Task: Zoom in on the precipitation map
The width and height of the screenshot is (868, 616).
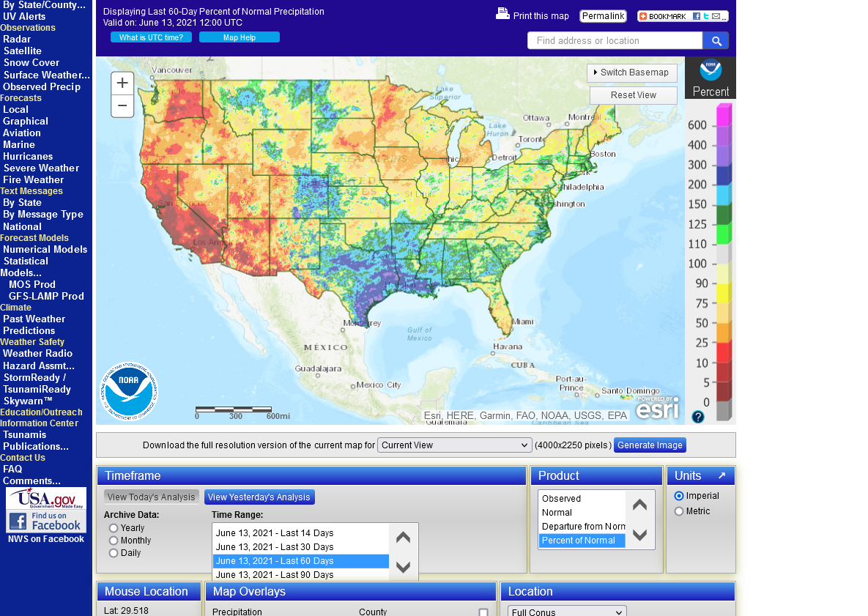Action: [x=122, y=84]
